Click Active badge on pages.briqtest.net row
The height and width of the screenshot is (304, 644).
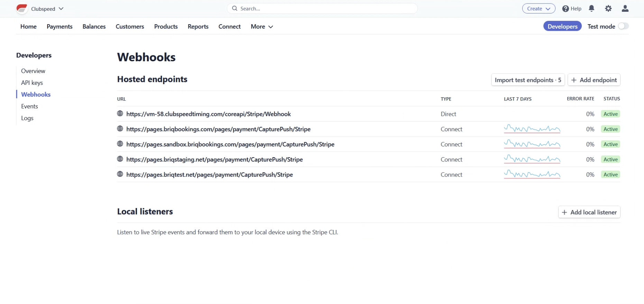coord(610,175)
